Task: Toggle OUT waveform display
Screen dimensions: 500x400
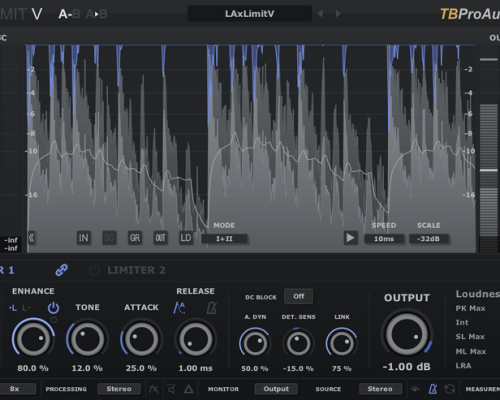Action: [160, 238]
